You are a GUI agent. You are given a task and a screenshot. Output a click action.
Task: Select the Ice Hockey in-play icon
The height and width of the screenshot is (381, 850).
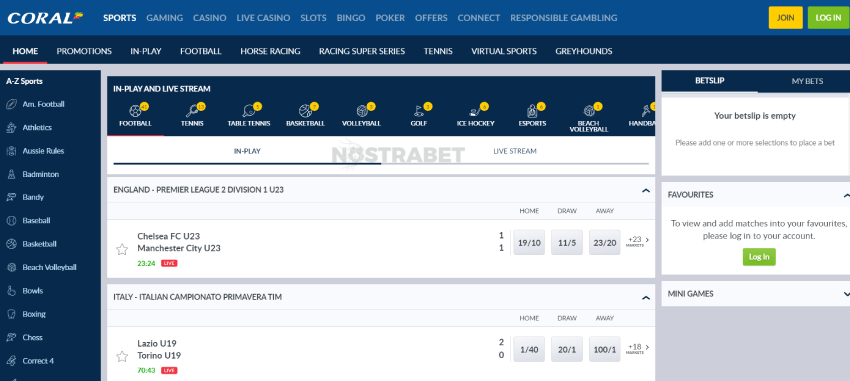click(475, 115)
